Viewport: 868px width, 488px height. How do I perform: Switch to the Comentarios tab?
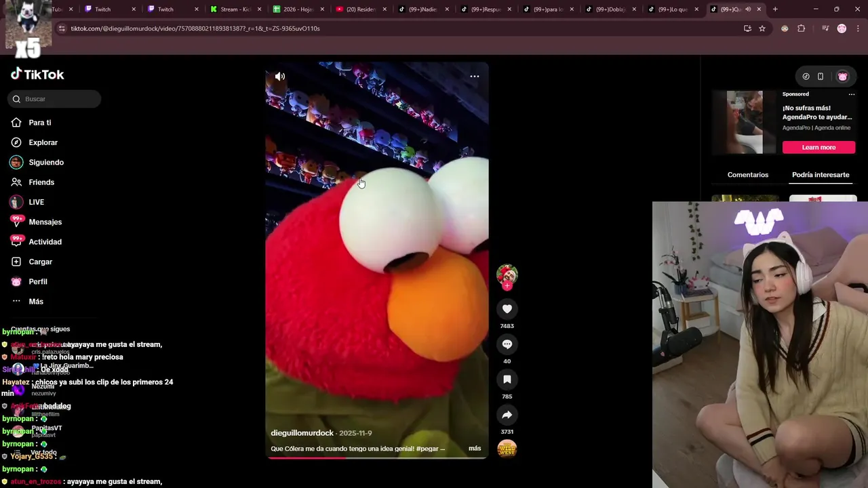748,175
